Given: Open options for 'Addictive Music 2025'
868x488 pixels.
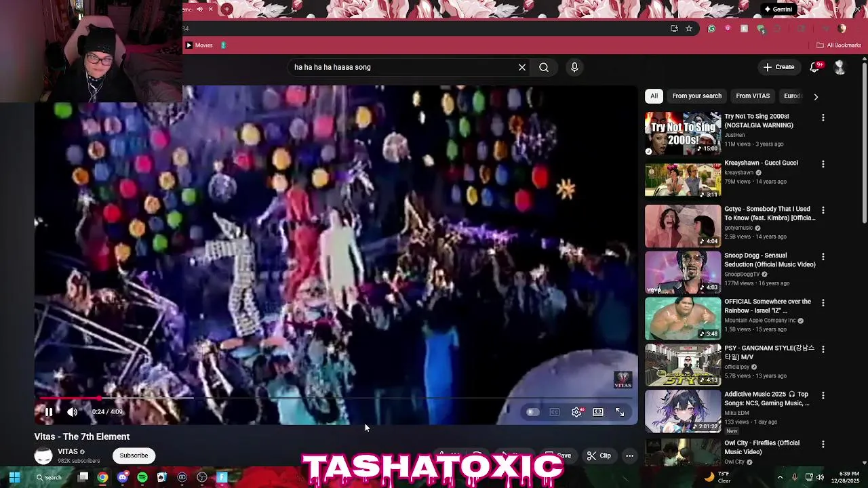Looking at the screenshot, I should 823,395.
